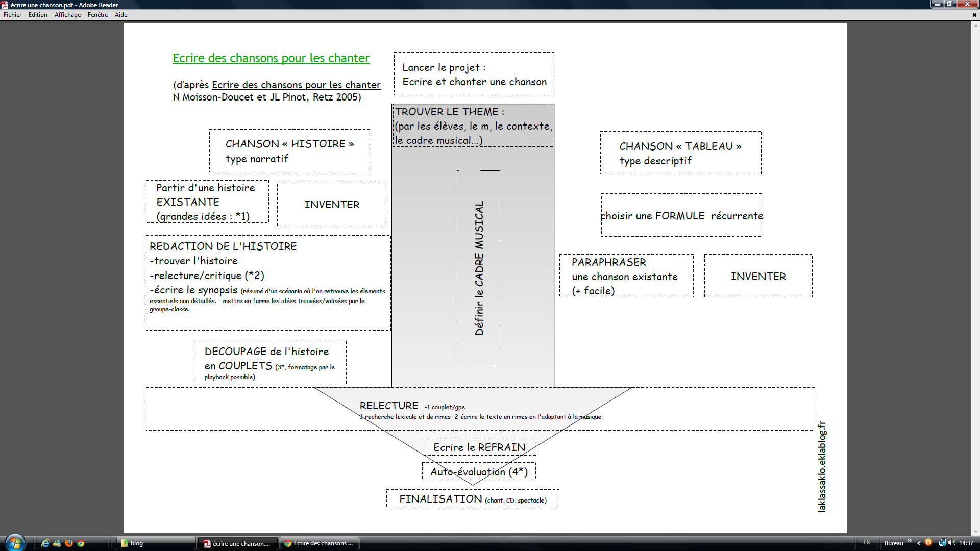Click the Lancer le projet text

click(x=444, y=67)
